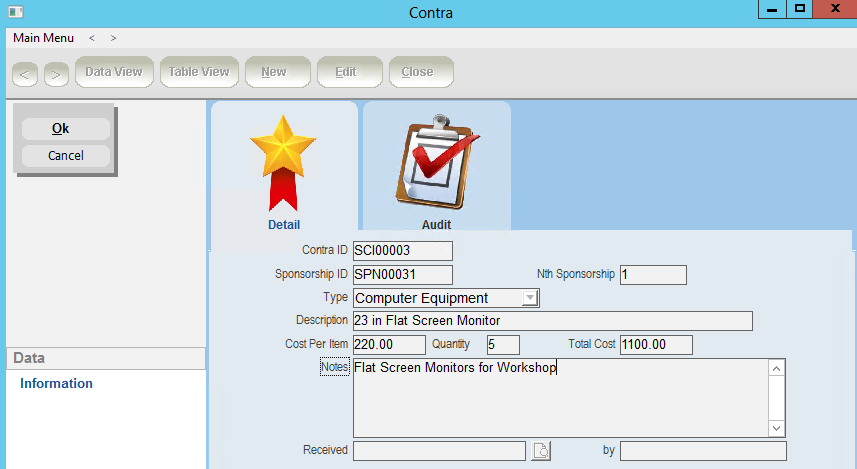Click the Description text field
The image size is (857, 469).
pyautogui.click(x=552, y=321)
